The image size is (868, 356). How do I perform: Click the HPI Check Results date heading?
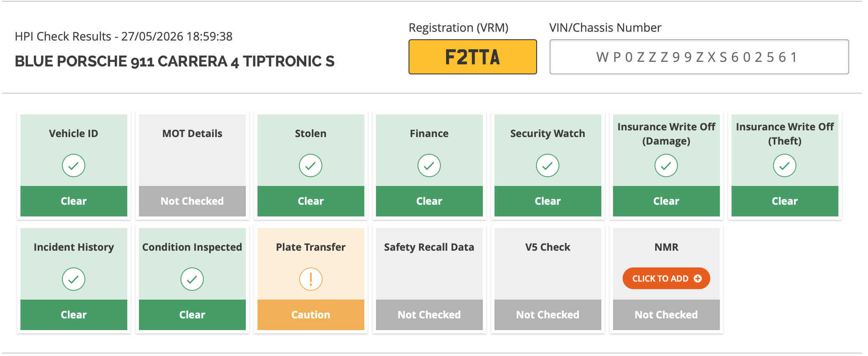(124, 36)
